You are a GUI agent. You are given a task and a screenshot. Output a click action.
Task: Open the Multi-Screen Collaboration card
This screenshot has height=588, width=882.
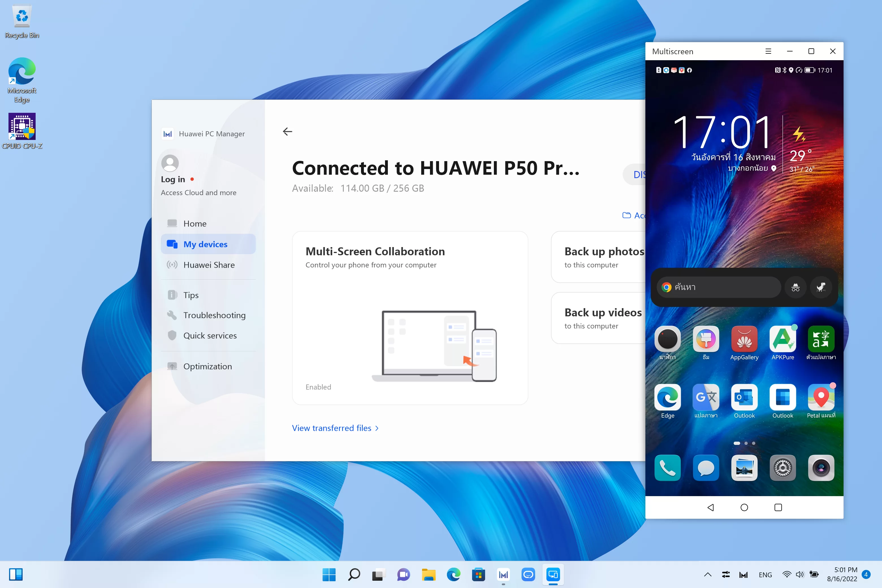coord(410,318)
